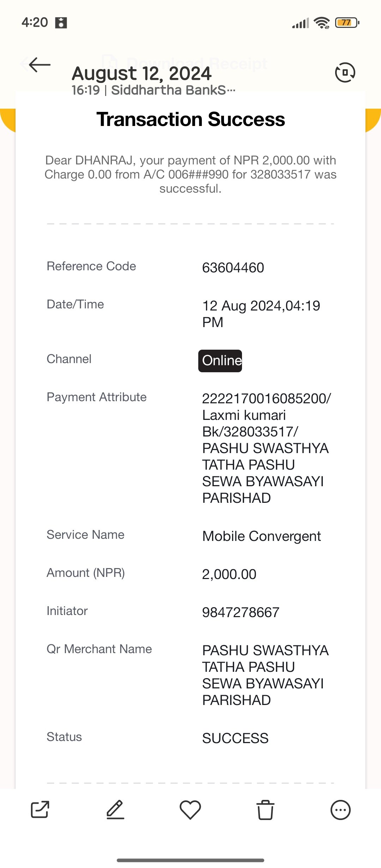Open more options three-dot icon
The image size is (381, 868).
point(340,809)
